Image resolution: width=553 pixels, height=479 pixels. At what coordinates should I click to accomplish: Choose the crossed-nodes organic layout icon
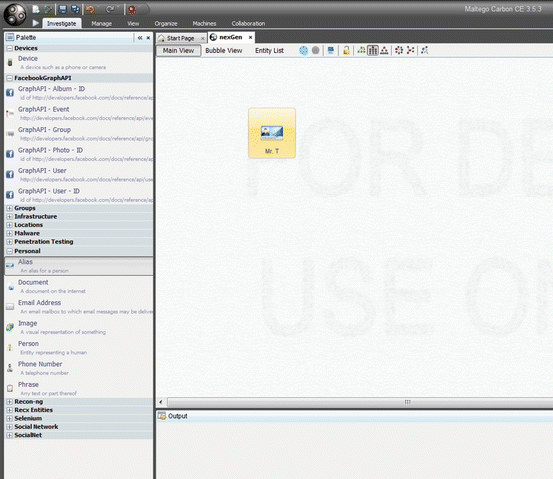[x=411, y=50]
